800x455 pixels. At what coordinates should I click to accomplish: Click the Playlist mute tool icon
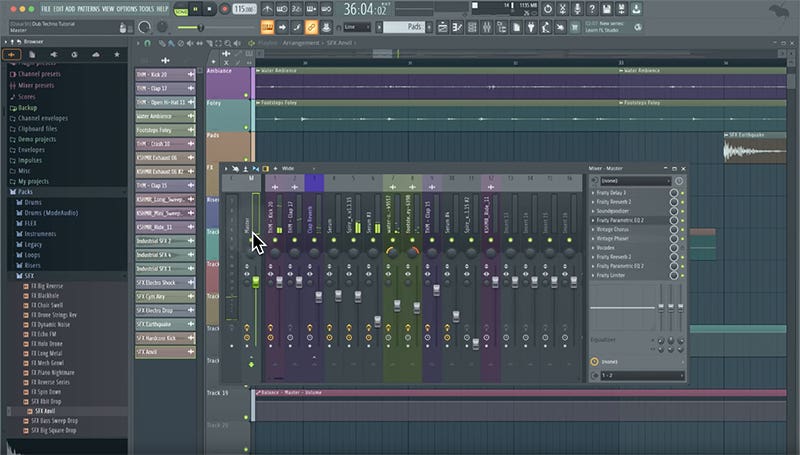(x=190, y=43)
